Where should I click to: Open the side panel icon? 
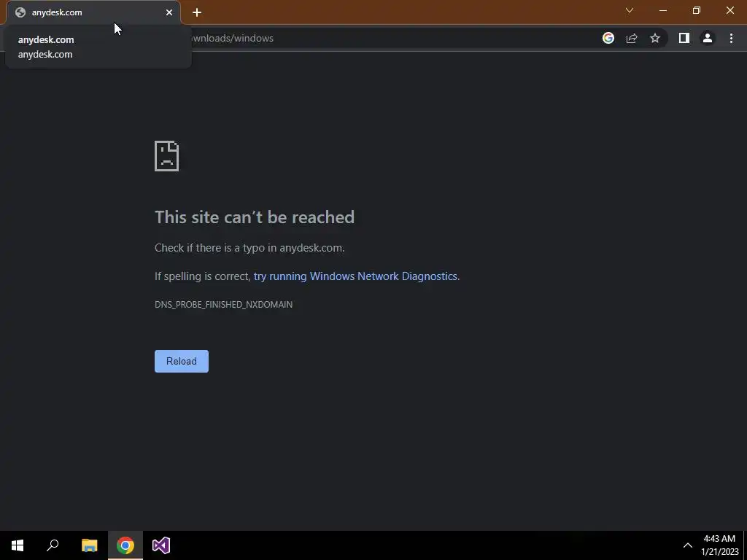pyautogui.click(x=684, y=38)
